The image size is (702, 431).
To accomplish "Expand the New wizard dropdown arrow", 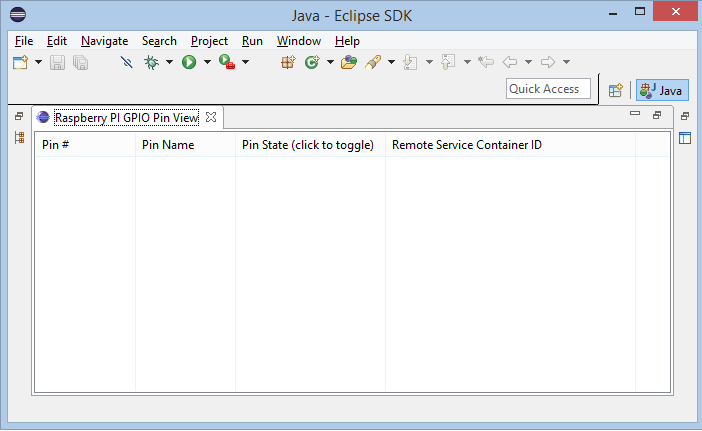I will pyautogui.click(x=38, y=62).
